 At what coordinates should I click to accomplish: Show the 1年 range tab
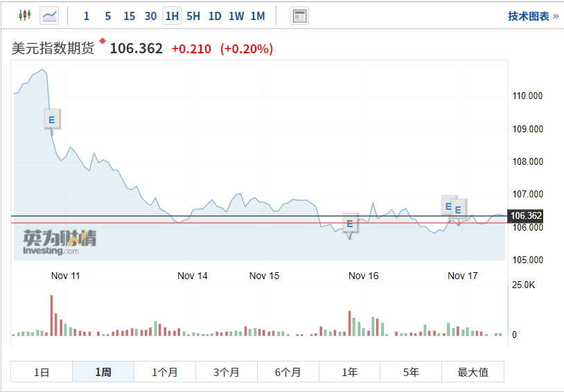[x=350, y=372]
